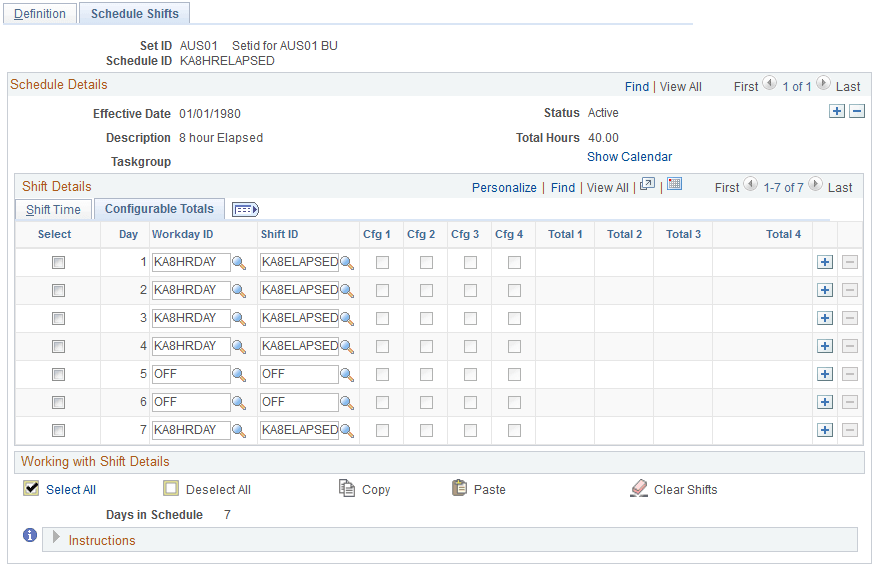Screen dimensions: 876x567
Task: Click the Select All link
Action: tap(71, 490)
